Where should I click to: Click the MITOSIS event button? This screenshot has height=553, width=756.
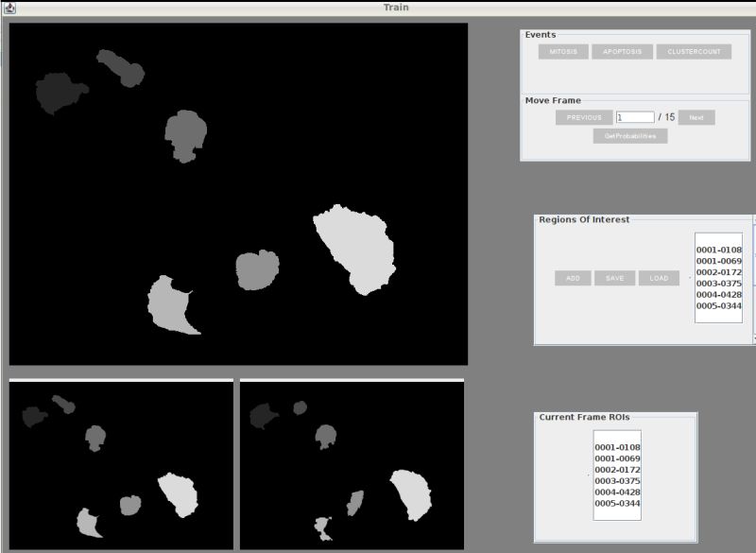click(563, 52)
